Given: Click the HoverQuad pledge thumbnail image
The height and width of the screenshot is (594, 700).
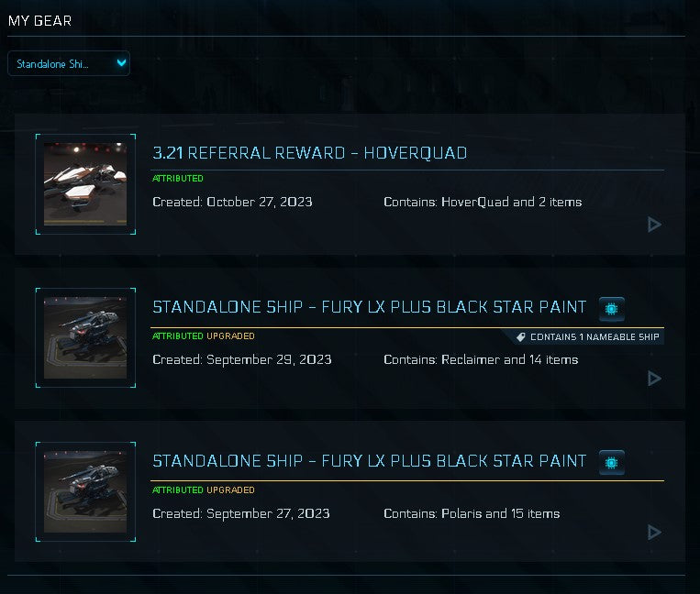Looking at the screenshot, I should [x=85, y=184].
